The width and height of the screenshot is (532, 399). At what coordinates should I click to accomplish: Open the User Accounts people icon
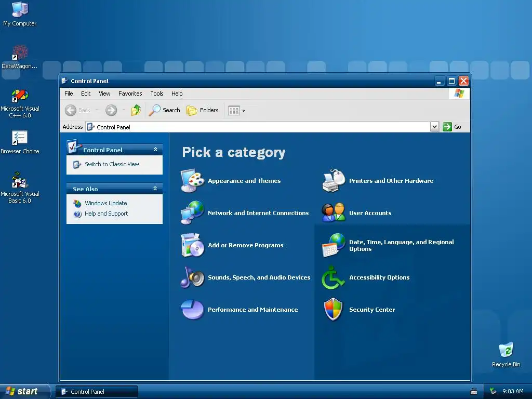(334, 212)
